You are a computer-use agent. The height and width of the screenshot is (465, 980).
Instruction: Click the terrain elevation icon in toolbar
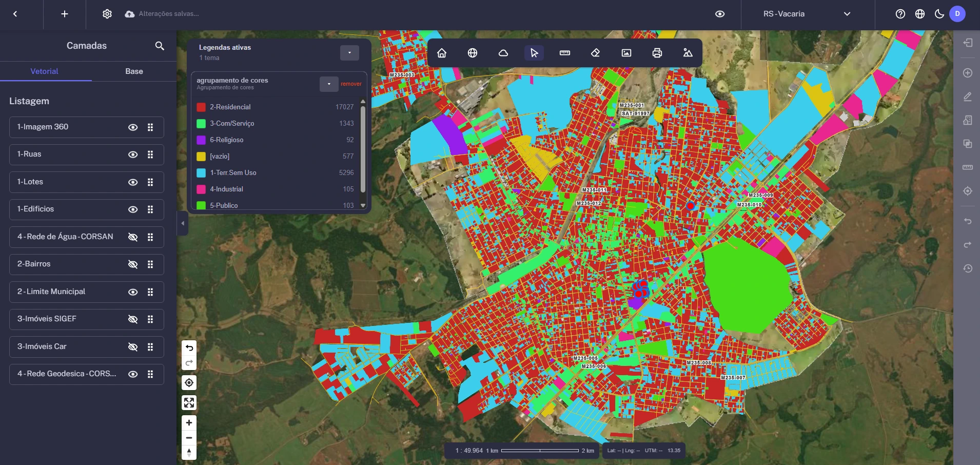coord(688,53)
